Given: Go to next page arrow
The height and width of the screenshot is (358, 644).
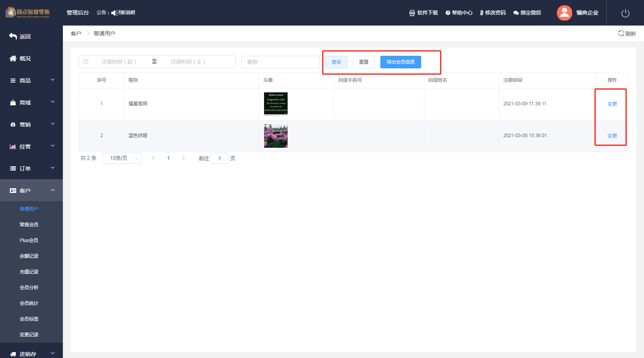Looking at the screenshot, I should (183, 158).
